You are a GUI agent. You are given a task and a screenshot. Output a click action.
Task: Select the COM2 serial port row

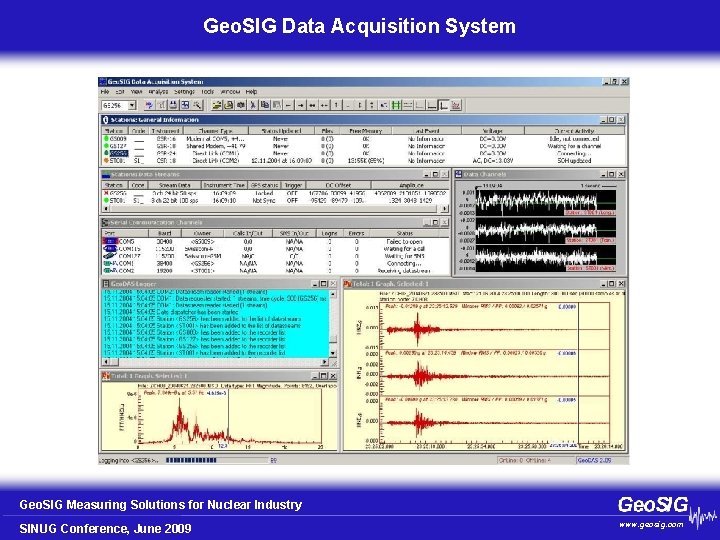point(276,271)
